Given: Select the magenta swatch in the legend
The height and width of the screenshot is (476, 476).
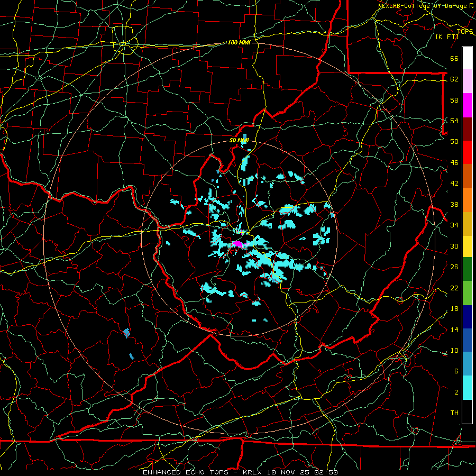Looking at the screenshot, I should coord(467,105).
